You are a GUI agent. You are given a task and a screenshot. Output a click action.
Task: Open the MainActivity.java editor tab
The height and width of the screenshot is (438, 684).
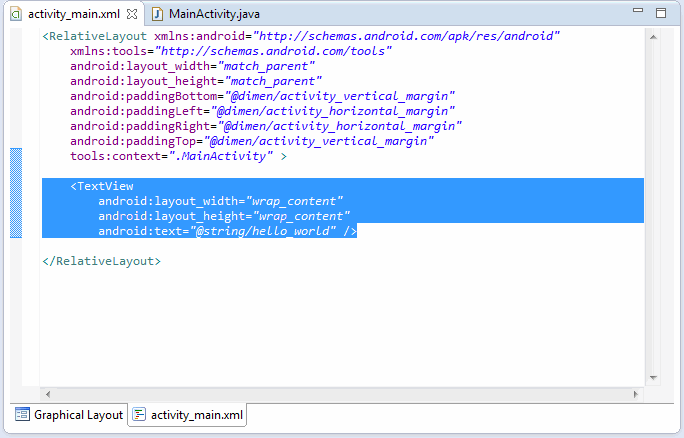pyautogui.click(x=205, y=14)
